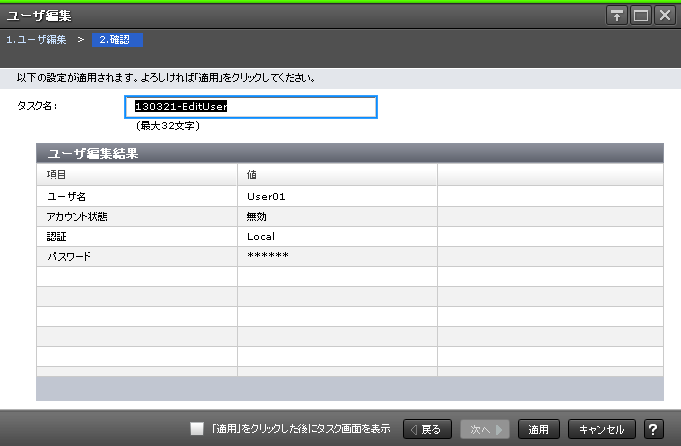Apply settings with the 適用 button
Screen dimensions: 681x446
539,429
